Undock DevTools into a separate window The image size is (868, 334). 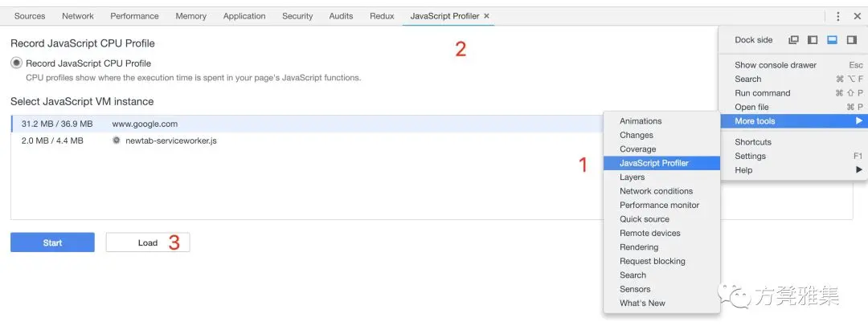[x=793, y=40]
